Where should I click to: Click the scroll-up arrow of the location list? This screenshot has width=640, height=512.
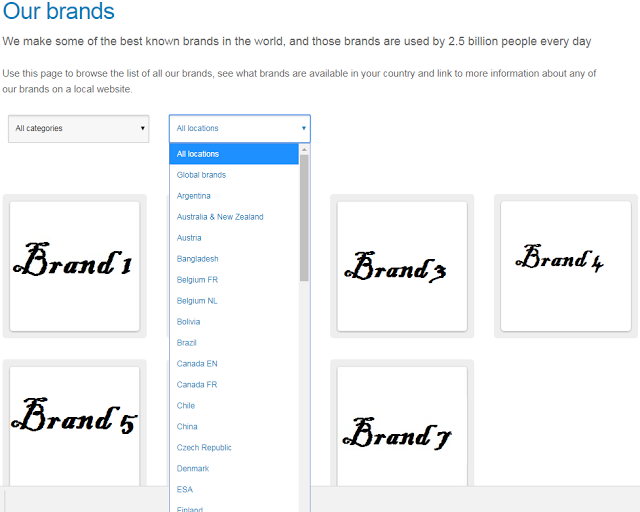pos(304,149)
